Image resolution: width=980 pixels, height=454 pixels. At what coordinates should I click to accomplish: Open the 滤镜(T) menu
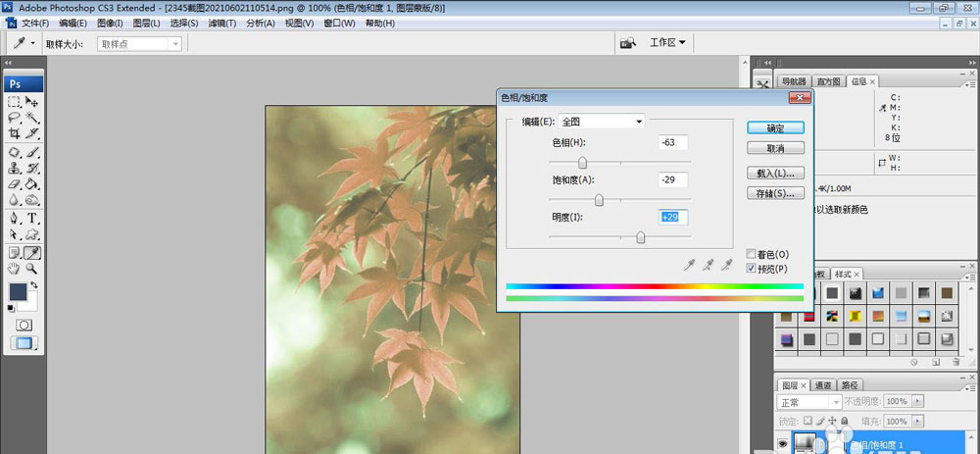(221, 24)
